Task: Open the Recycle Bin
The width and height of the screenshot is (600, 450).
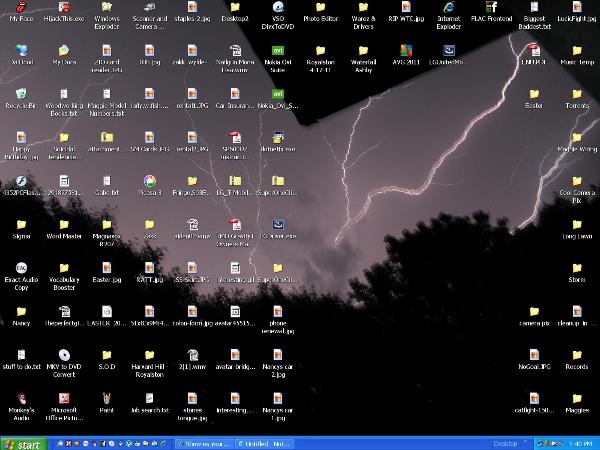Action: 21,94
